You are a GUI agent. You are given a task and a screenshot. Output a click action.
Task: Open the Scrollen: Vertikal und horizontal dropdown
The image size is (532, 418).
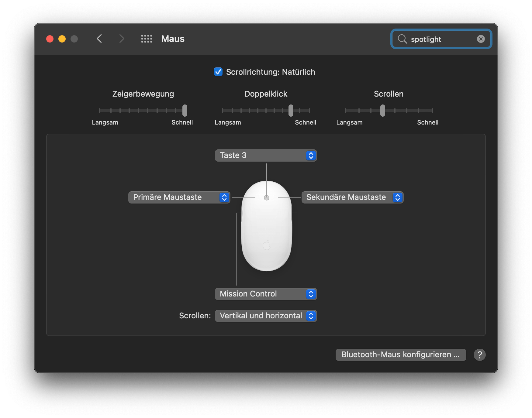pos(266,316)
